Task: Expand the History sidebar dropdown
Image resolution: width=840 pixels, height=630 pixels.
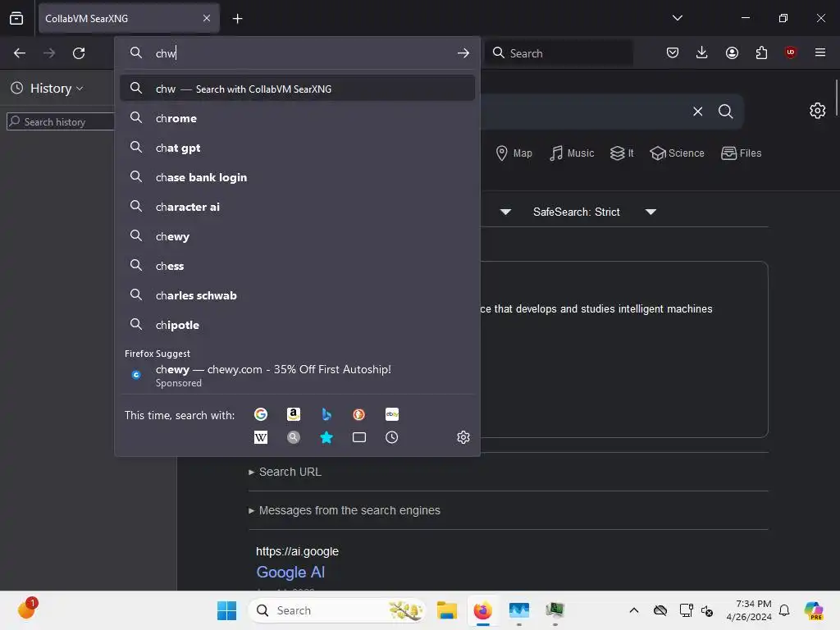Action: [x=57, y=89]
